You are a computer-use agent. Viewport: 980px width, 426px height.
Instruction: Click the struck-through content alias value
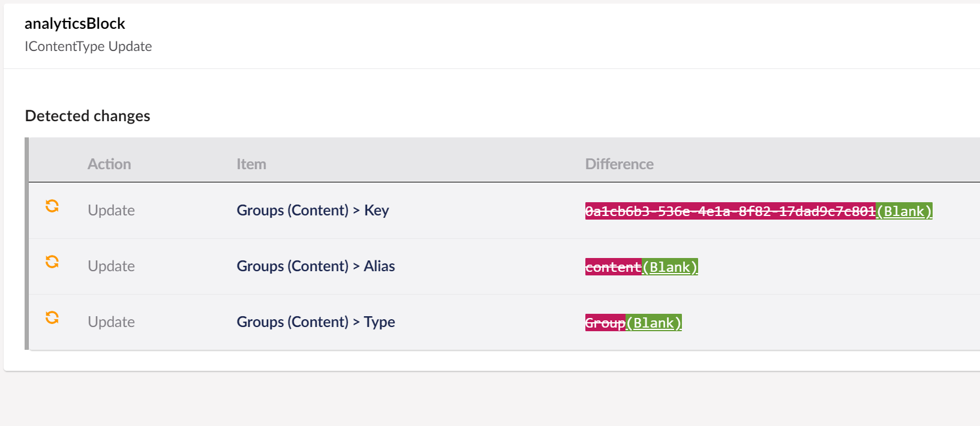(x=614, y=267)
